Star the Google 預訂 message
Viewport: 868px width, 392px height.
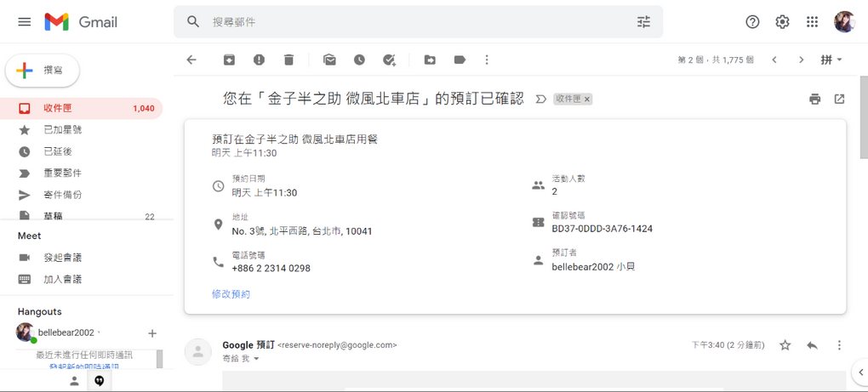click(785, 345)
